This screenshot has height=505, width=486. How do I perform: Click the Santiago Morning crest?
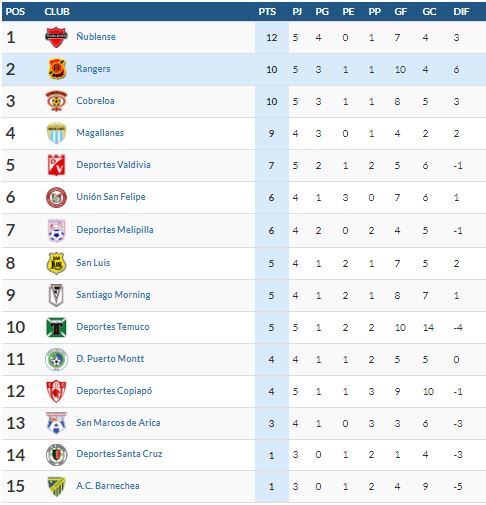click(56, 295)
